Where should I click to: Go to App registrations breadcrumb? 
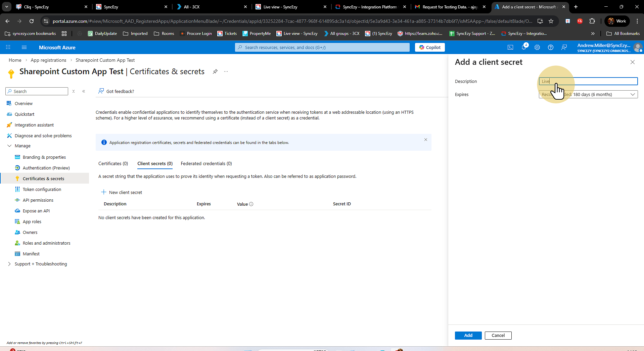48,60
